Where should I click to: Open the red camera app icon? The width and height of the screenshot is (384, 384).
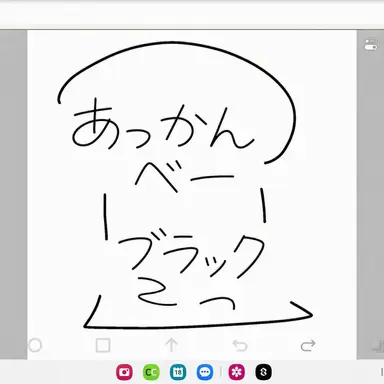tap(124, 372)
